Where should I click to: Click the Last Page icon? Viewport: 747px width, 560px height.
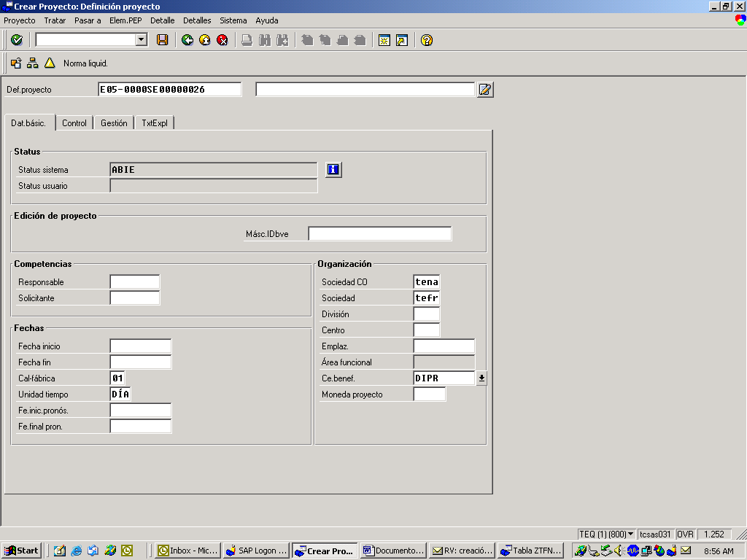(360, 40)
